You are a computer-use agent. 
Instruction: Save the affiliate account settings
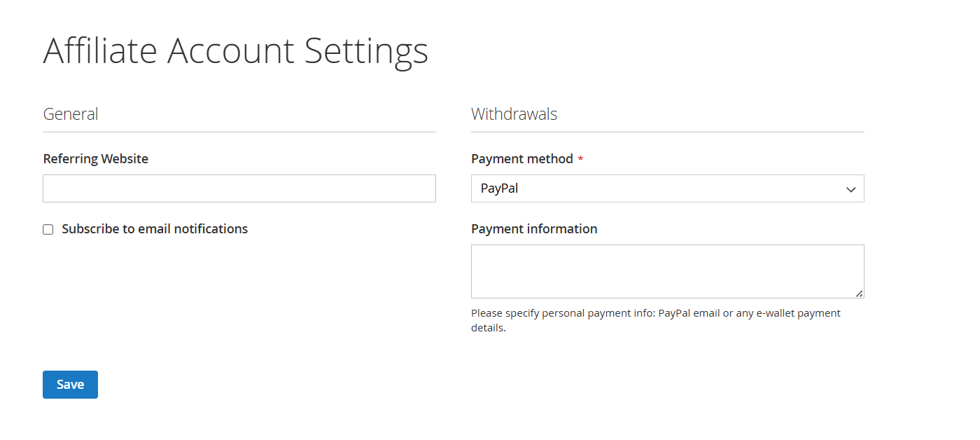pos(70,384)
